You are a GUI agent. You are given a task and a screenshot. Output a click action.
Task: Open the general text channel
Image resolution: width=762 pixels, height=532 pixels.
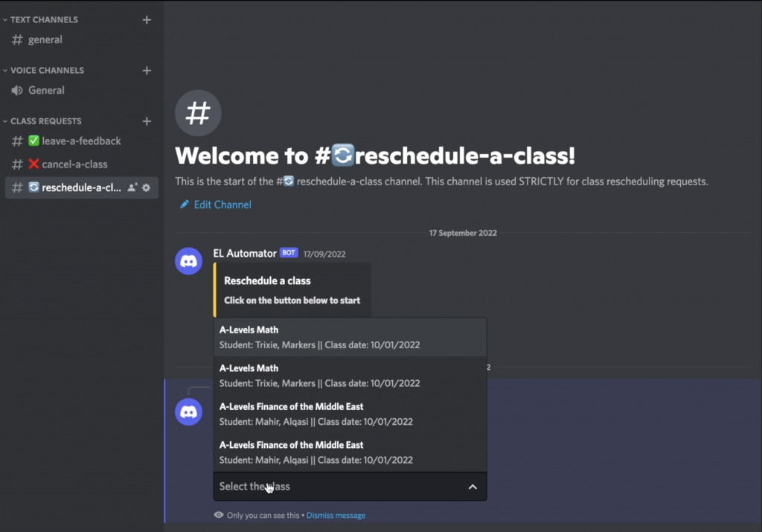click(x=45, y=39)
